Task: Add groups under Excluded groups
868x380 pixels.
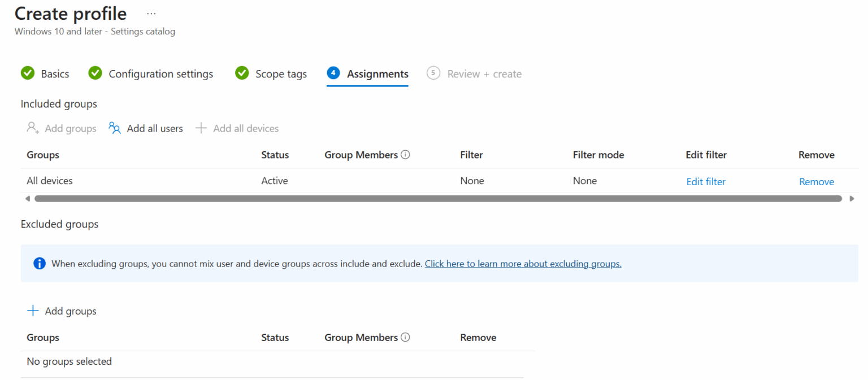Action: tap(62, 311)
